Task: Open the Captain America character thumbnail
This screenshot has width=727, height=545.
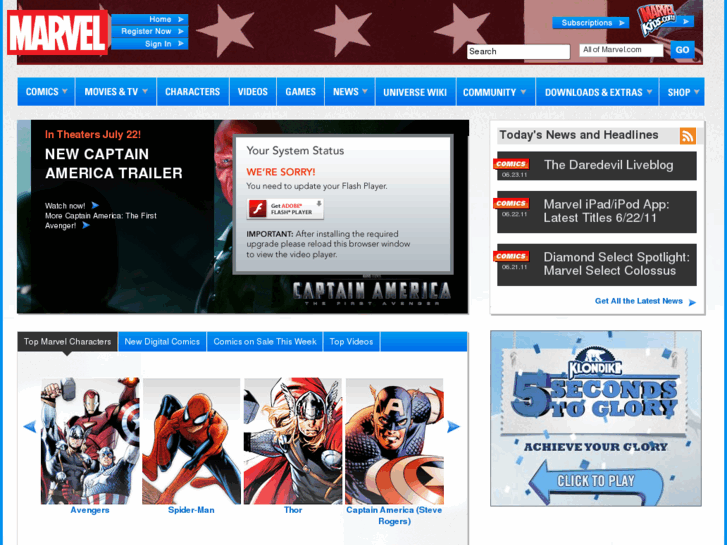Action: [395, 441]
